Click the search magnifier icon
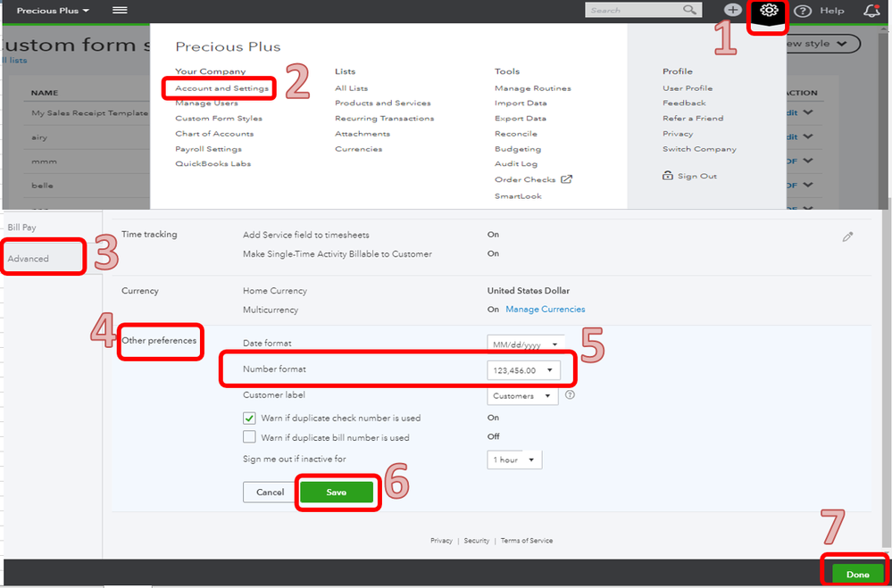Viewport: 892px width, 588px height. (689, 10)
